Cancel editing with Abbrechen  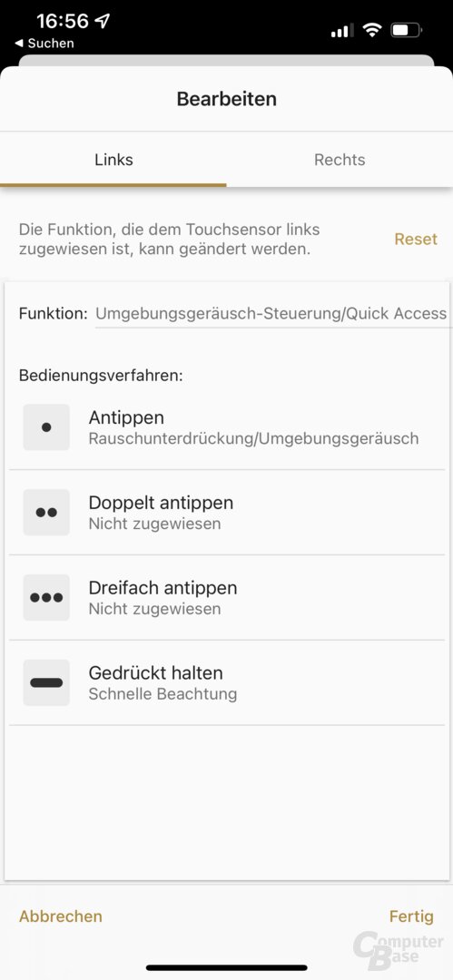61,916
